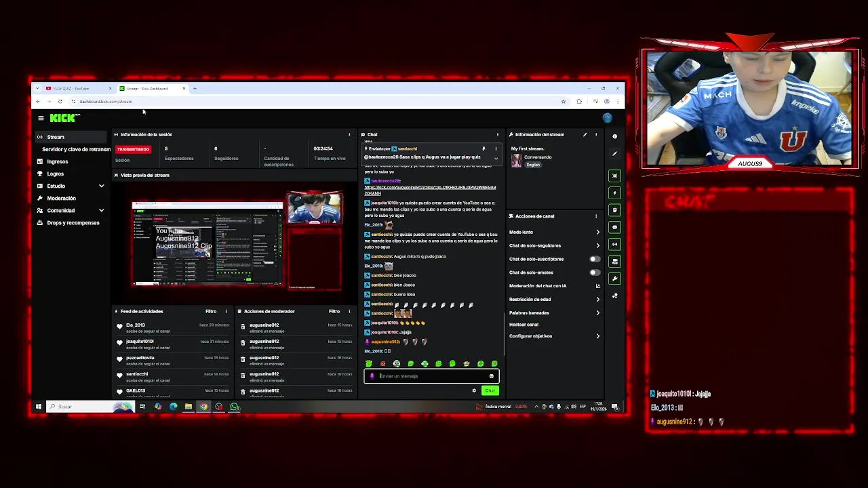Screen dimensions: 868x488
Task: Open WhatsApp from the Windows taskbar
Action: tap(234, 407)
